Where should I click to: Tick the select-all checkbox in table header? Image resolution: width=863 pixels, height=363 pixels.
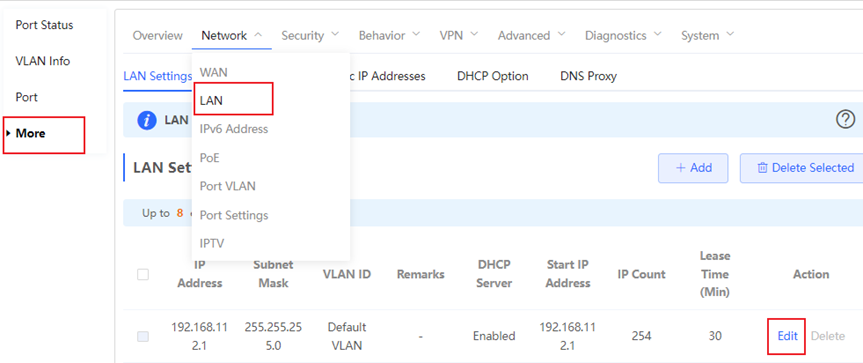click(143, 274)
